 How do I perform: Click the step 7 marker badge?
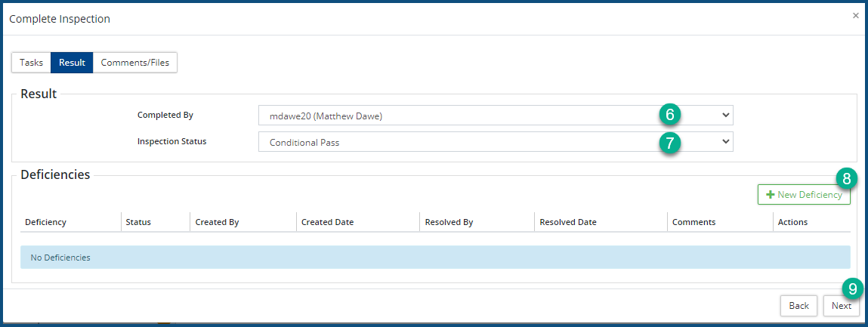670,141
